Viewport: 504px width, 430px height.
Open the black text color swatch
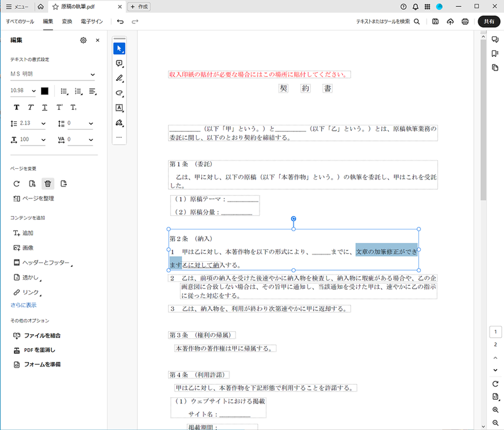[x=45, y=91]
